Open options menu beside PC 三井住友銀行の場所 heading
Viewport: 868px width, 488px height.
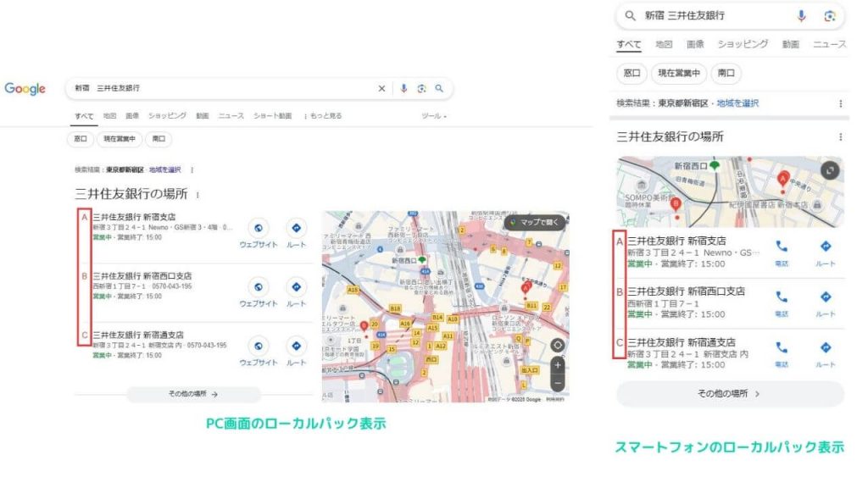[198, 195]
